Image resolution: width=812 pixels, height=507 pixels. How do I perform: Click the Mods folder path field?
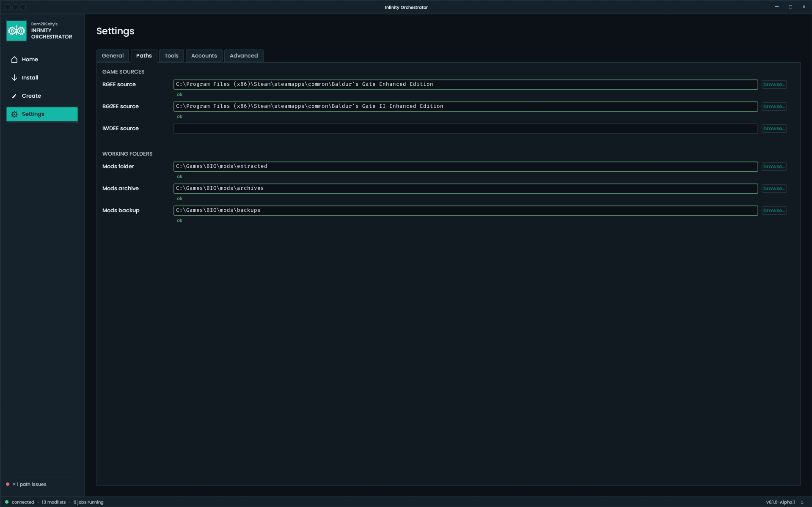(465, 167)
